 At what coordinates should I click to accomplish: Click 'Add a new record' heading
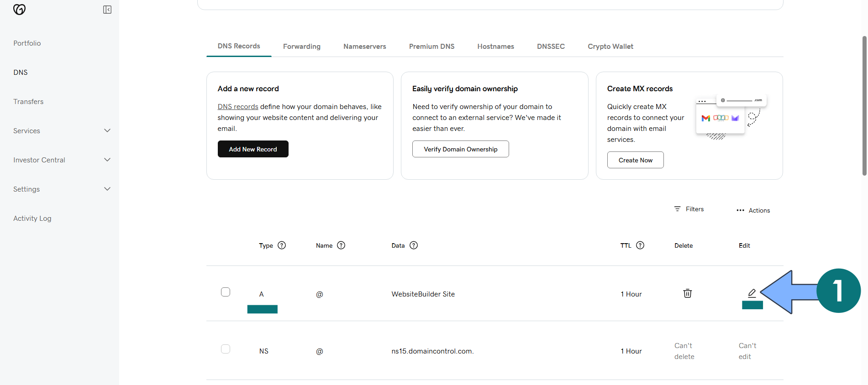point(248,88)
